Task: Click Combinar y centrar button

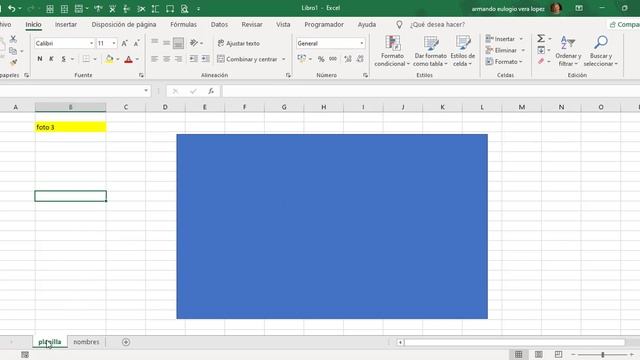Action: point(247,59)
